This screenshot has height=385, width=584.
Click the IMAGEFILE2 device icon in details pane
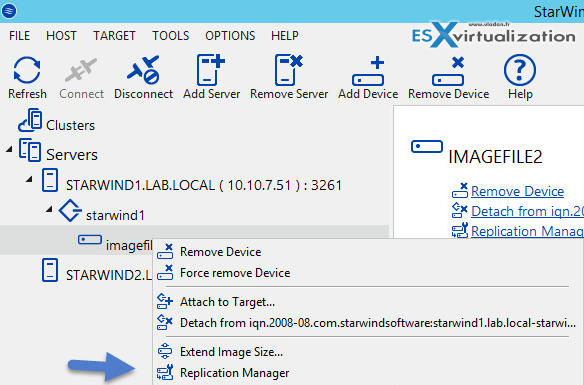[x=427, y=146]
